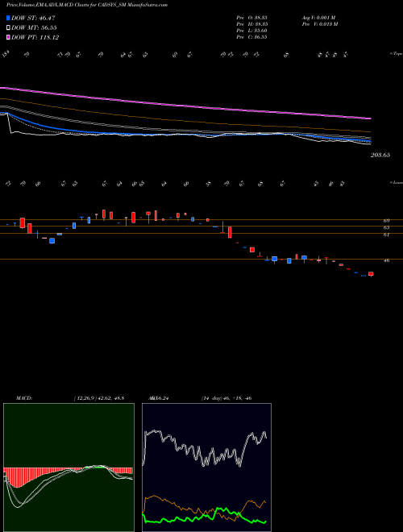The height and width of the screenshot is (532, 403).
Task: Click the Pre C value row
Action: point(251,37)
